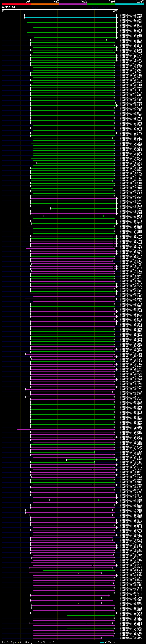Open hit UniRef100_B7SFQ1
The image size is (146, 644).
(131, 22)
